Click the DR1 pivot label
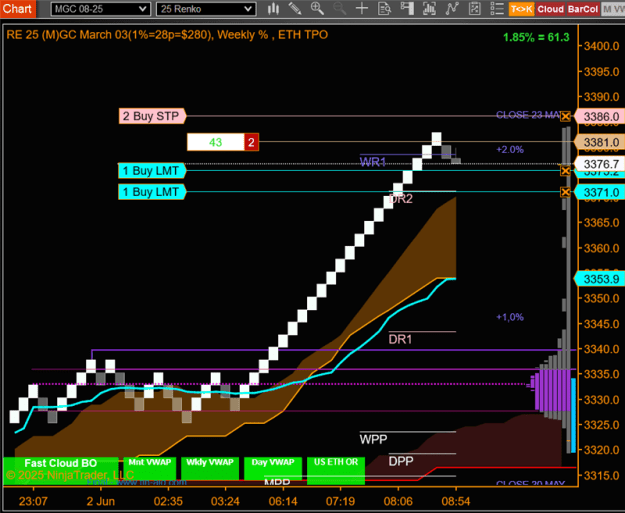 (400, 339)
